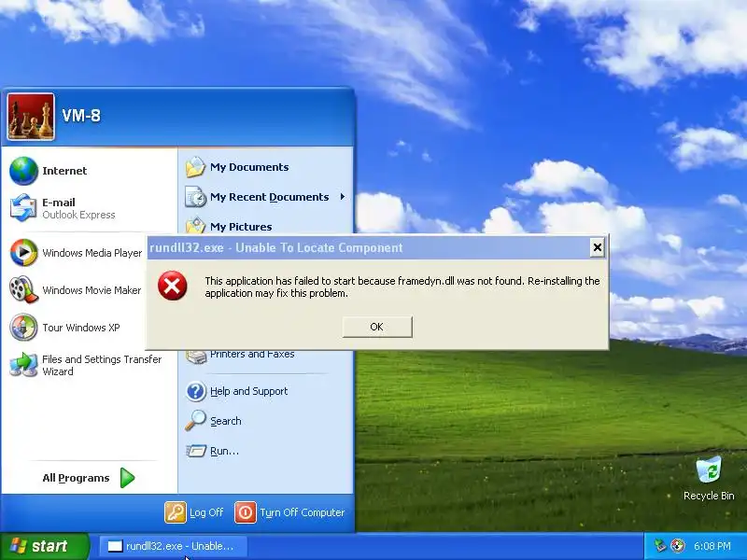This screenshot has height=560, width=747.
Task: Click the Search magnifying glass icon
Action: [x=195, y=421]
